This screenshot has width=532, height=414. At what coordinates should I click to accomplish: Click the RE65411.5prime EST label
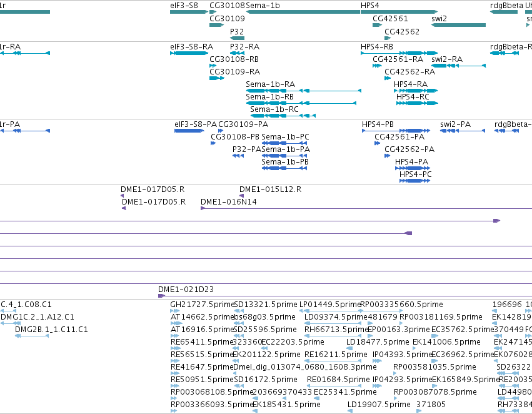(202, 342)
